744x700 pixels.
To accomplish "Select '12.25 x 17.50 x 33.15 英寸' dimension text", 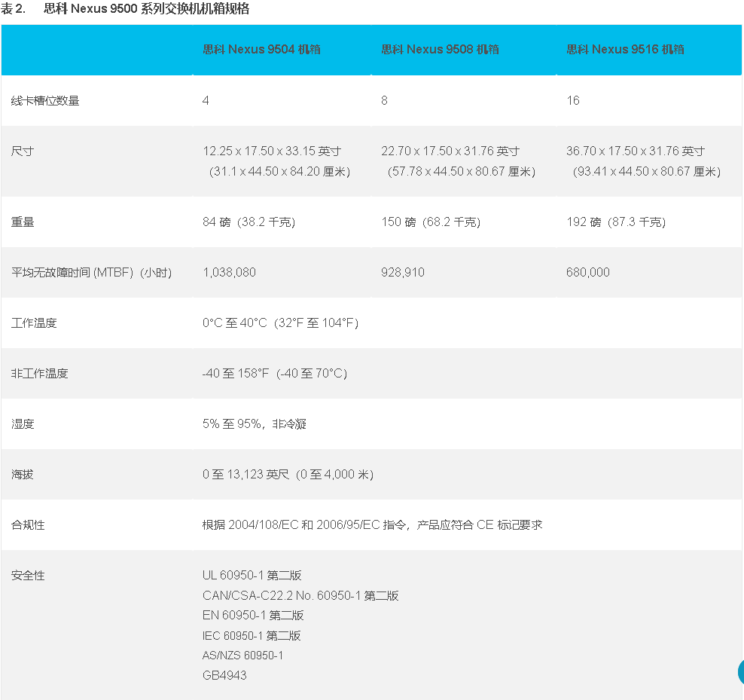I will point(272,151).
